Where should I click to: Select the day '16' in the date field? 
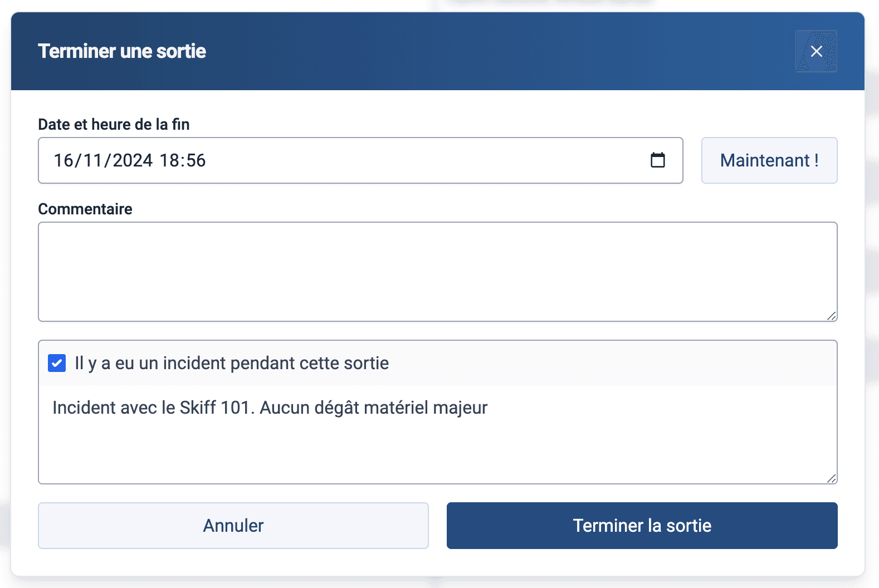click(x=64, y=160)
